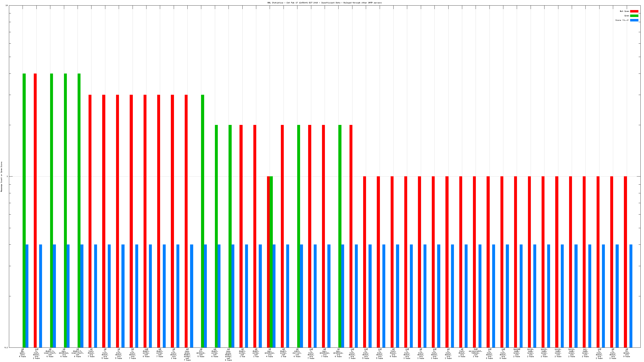
Task: Click the sa-accredit.habeas.com axis label
Action: 475,353
